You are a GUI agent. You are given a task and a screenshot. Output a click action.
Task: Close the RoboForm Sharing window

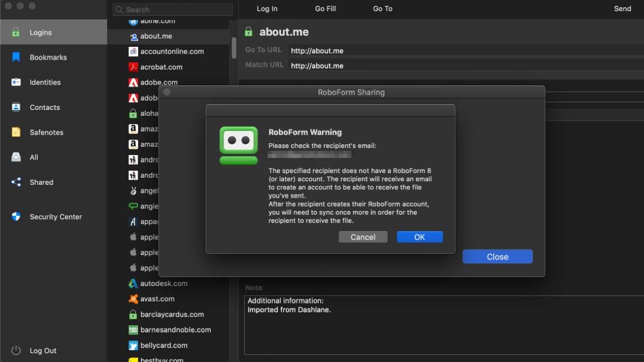click(x=497, y=256)
